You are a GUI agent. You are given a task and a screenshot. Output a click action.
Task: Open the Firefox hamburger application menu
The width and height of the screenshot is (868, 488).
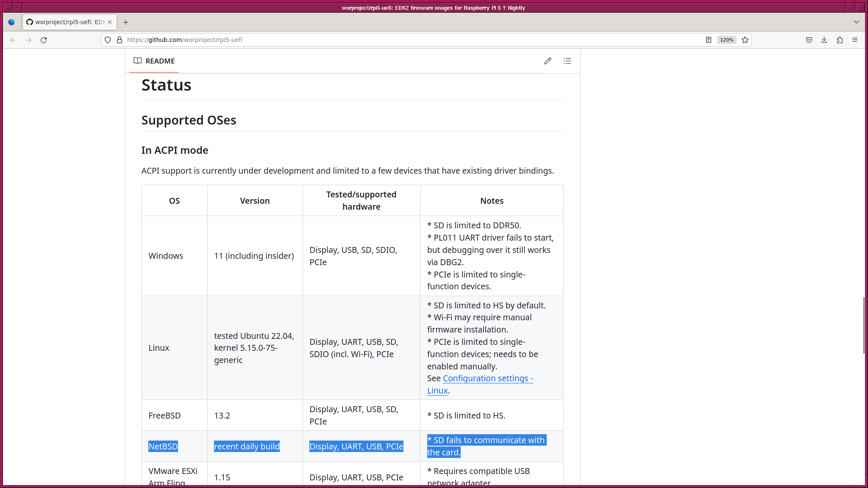point(855,40)
